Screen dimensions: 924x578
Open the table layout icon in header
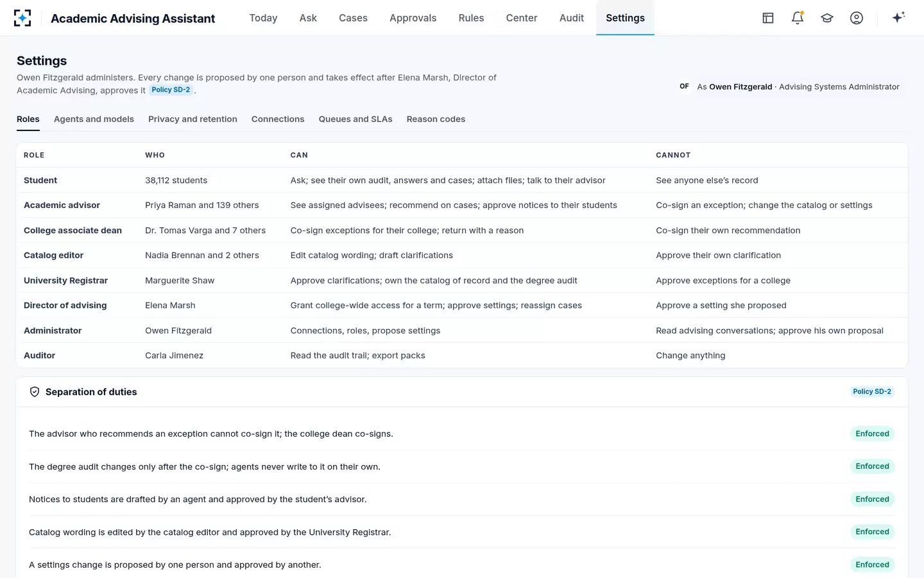click(x=768, y=18)
